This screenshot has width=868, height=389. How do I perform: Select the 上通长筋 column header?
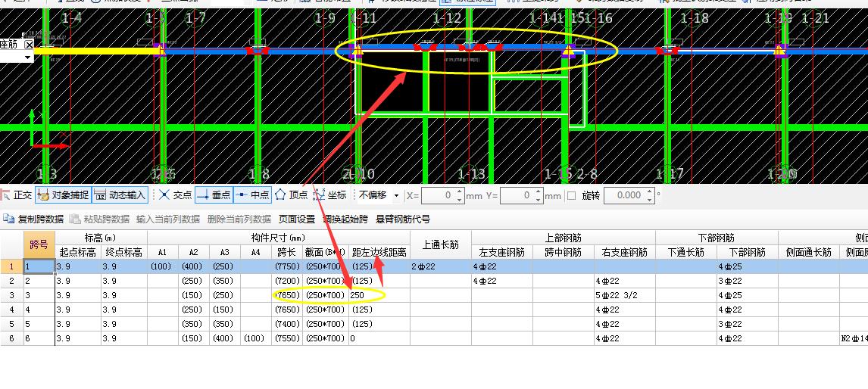click(x=441, y=244)
